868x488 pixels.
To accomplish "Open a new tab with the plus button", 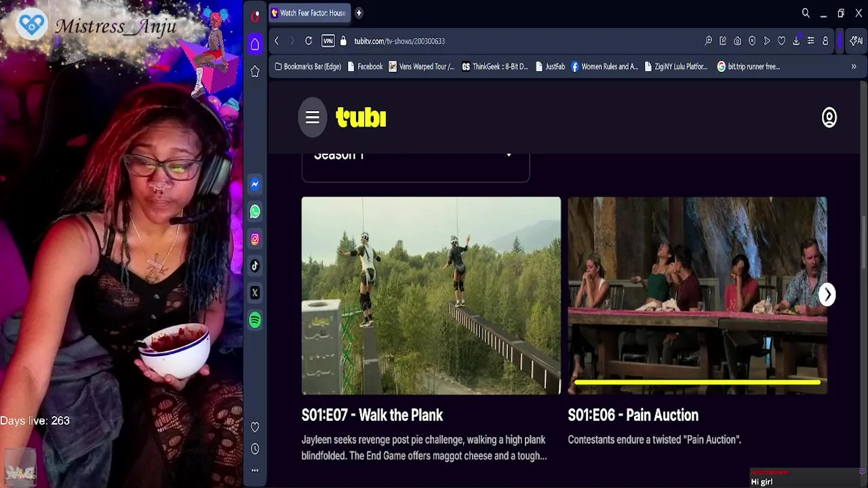I will click(x=359, y=13).
